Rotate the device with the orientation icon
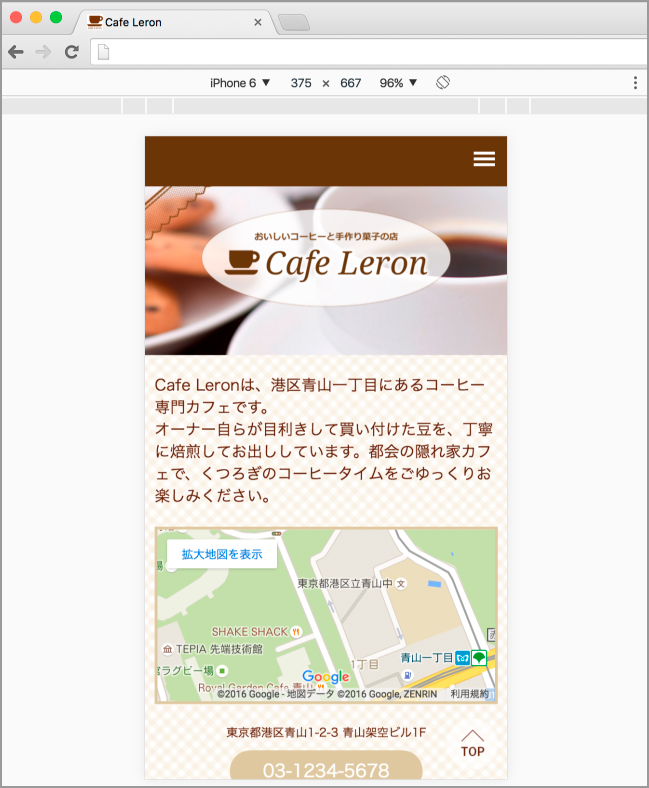Viewport: 649px width, 788px height. [x=443, y=83]
